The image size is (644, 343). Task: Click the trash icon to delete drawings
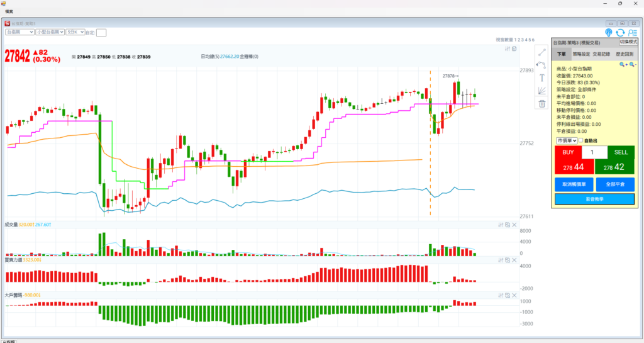tap(541, 104)
